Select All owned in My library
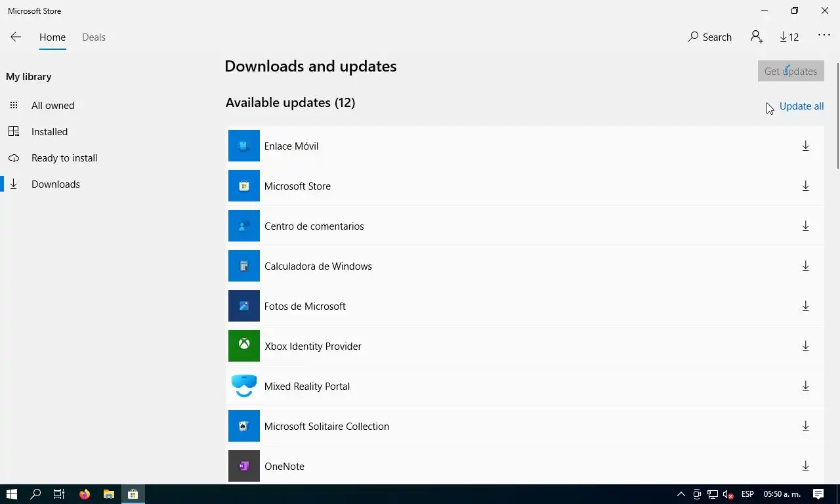The image size is (840, 504). click(x=52, y=105)
